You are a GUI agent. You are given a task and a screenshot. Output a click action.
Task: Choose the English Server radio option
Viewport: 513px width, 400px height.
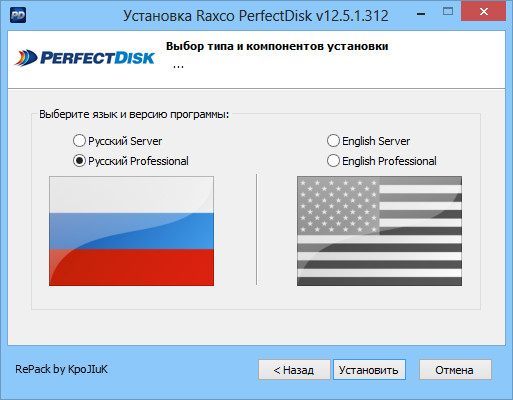368,141
